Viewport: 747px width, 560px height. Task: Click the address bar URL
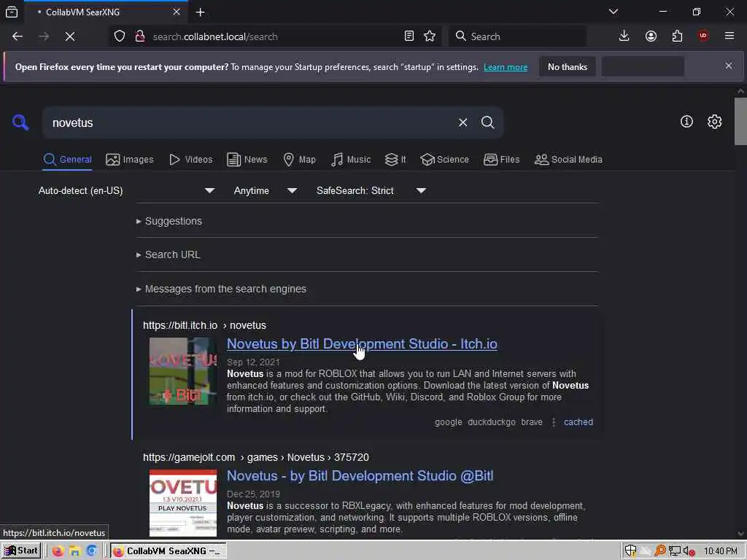(215, 36)
